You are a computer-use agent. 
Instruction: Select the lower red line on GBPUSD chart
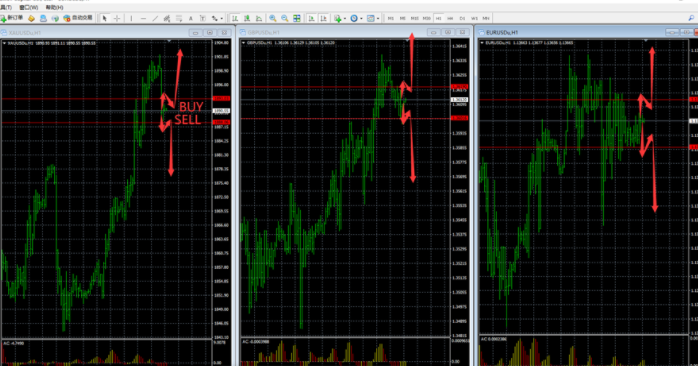345,118
